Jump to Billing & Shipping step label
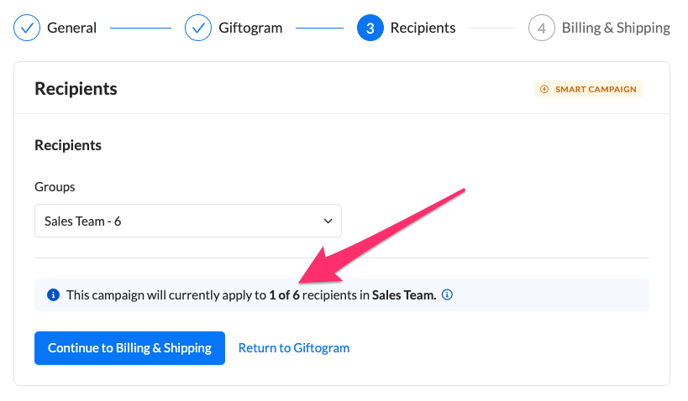The height and width of the screenshot is (401, 688). click(616, 28)
